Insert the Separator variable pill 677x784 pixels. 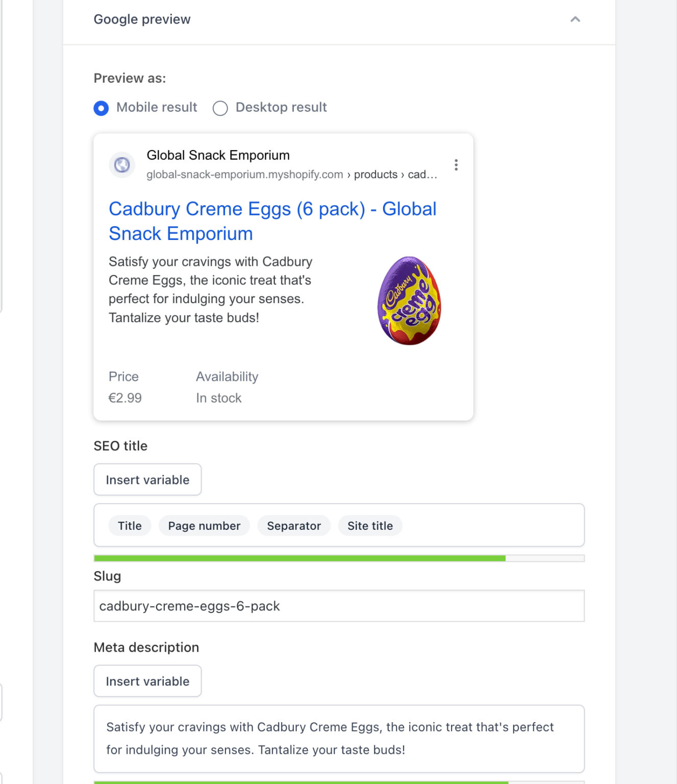(x=294, y=525)
